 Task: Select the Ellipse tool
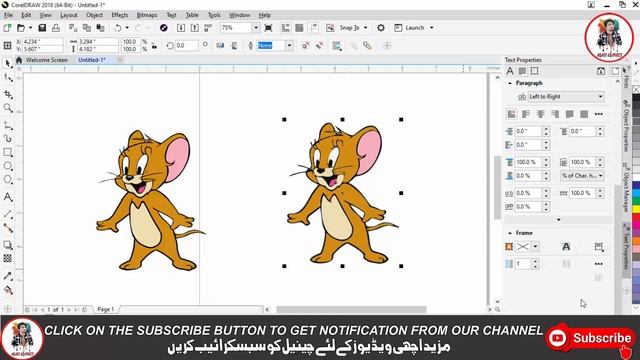point(8,166)
